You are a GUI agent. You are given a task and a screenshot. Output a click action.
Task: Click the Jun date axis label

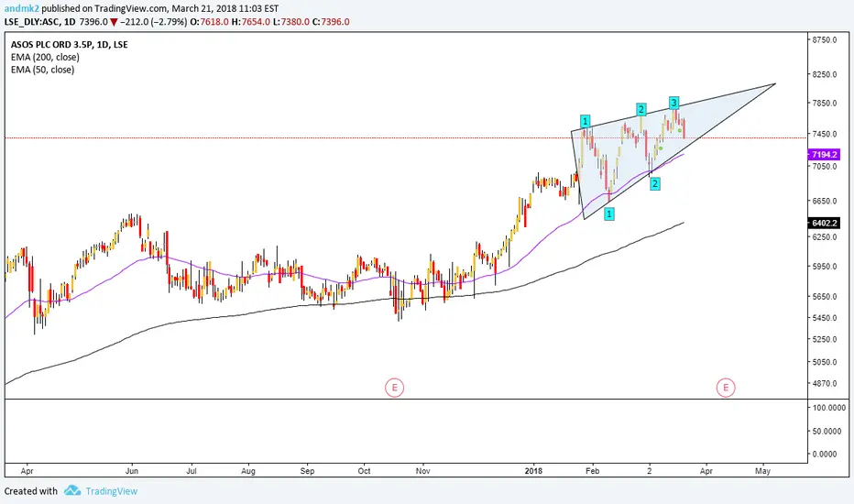pos(132,471)
